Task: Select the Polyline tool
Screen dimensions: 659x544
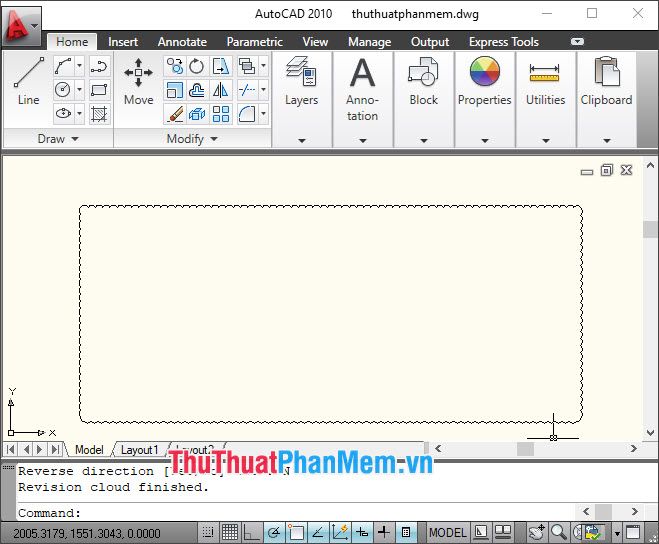Action: [99, 66]
